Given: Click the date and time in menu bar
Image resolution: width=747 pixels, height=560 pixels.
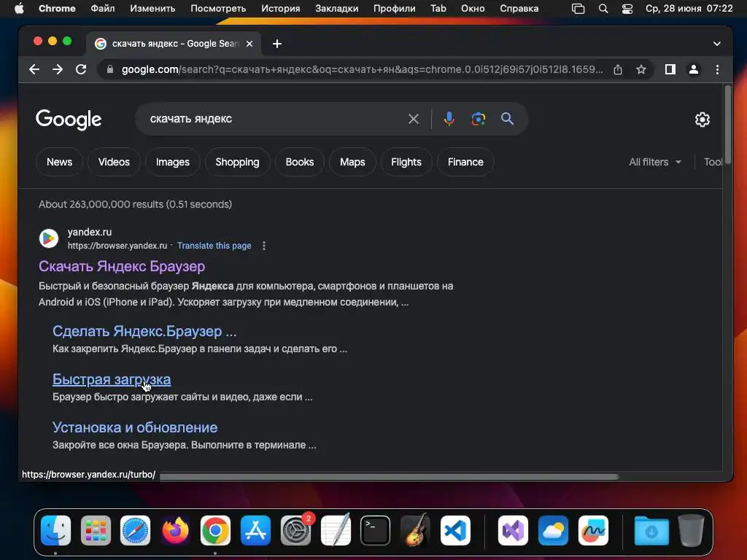Looking at the screenshot, I should coord(689,9).
